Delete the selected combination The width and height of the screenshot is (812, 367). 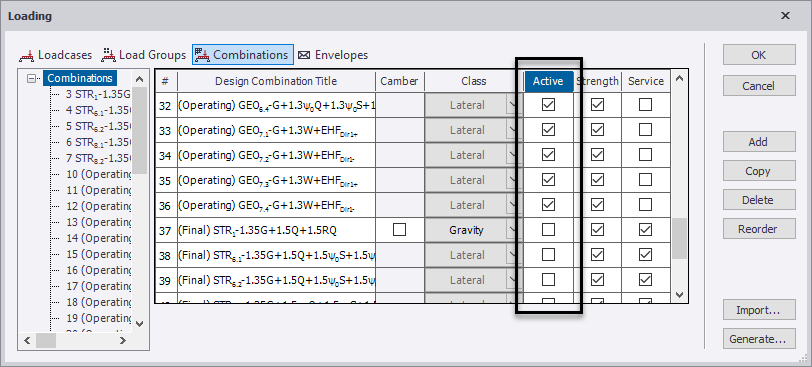point(759,200)
